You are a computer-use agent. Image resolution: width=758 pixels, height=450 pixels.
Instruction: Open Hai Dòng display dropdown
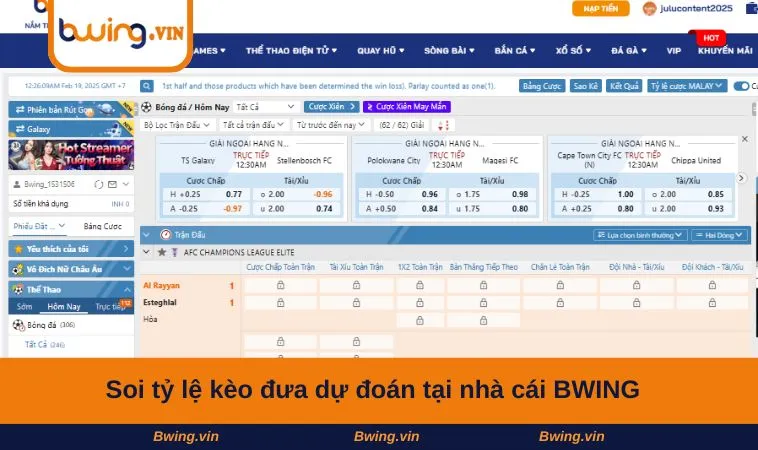click(x=719, y=235)
